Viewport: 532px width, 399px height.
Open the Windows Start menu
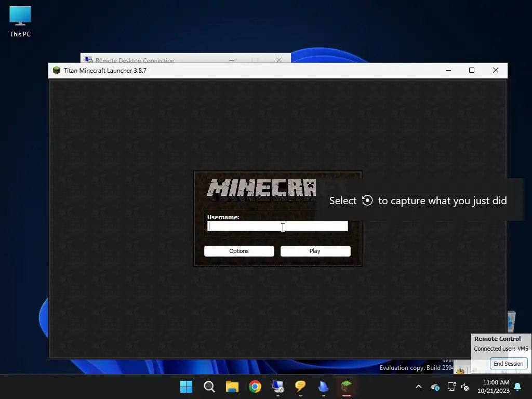coord(186,387)
